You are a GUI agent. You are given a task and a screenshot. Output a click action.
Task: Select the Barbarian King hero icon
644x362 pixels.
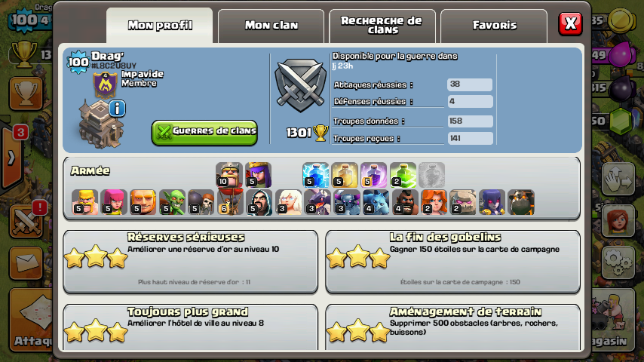click(229, 175)
